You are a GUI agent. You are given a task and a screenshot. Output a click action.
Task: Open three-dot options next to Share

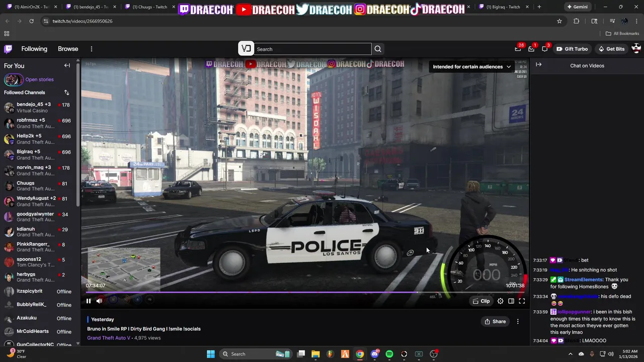pyautogui.click(x=518, y=322)
